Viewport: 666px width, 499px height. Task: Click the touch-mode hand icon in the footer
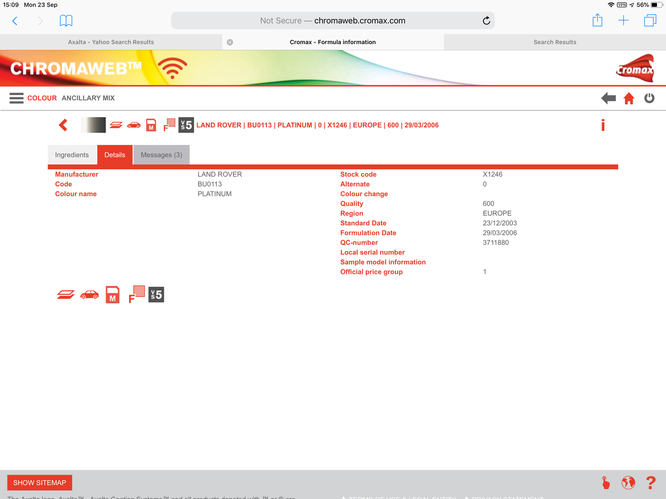(606, 482)
